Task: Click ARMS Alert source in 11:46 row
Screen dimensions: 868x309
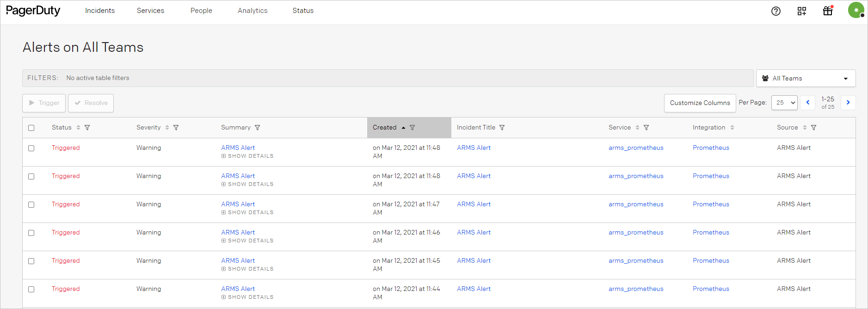Action: (x=794, y=233)
